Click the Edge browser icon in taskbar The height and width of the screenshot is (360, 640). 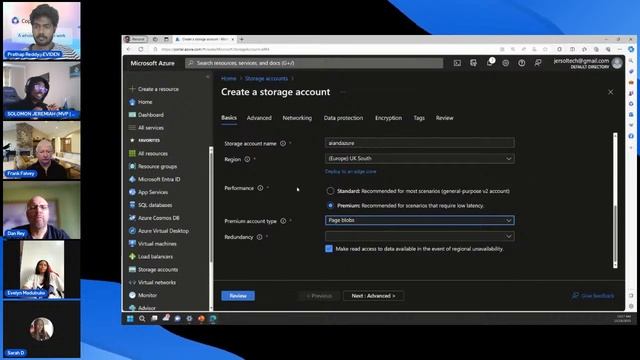213,318
